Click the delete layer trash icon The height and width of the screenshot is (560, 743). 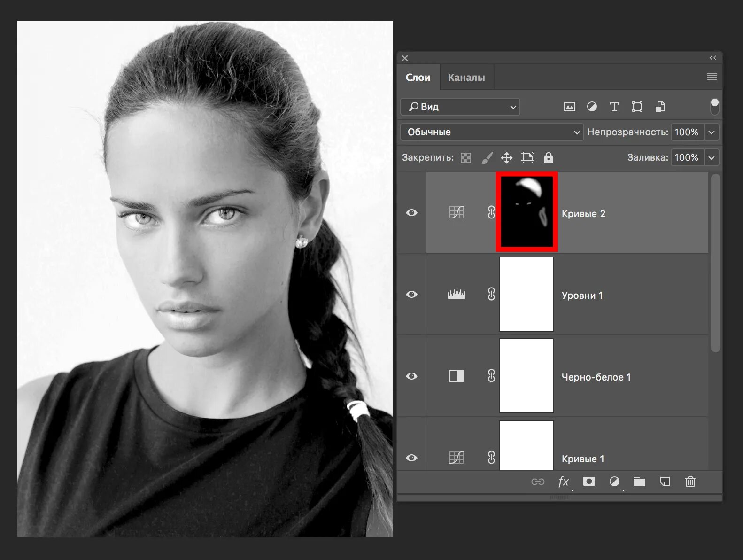pos(690,482)
